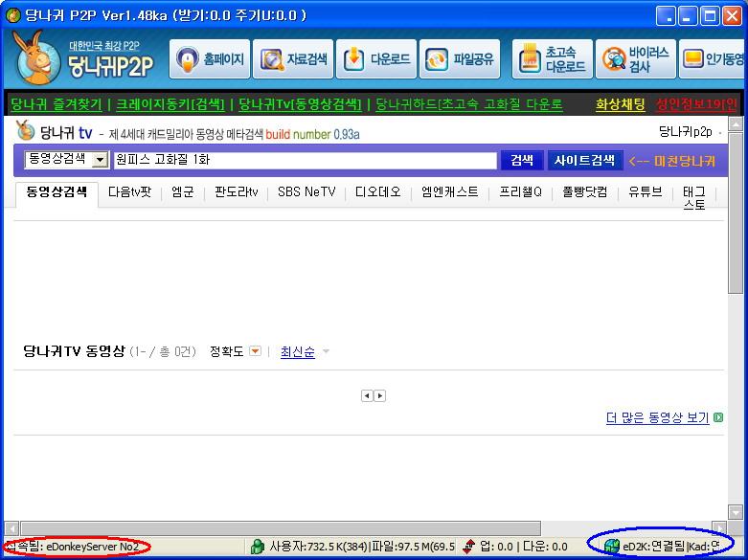Open the 디오데오 tab
The width and height of the screenshot is (748, 560).
pyautogui.click(x=377, y=191)
